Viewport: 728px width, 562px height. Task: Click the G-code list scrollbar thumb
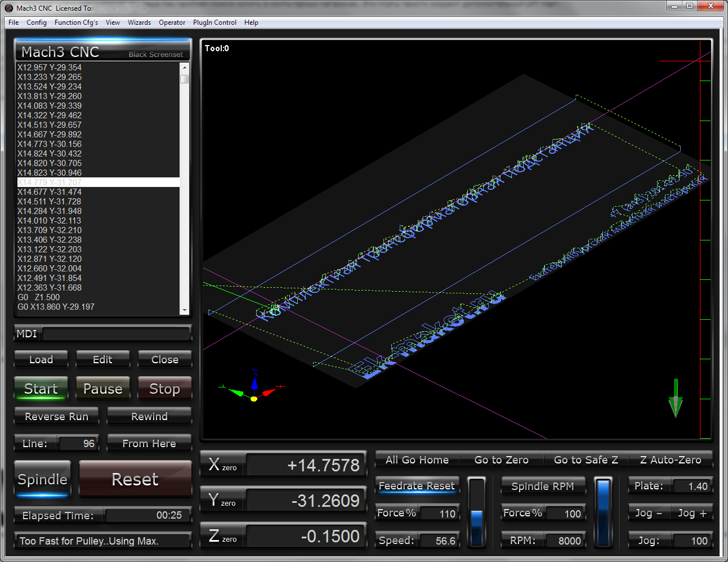point(184,78)
